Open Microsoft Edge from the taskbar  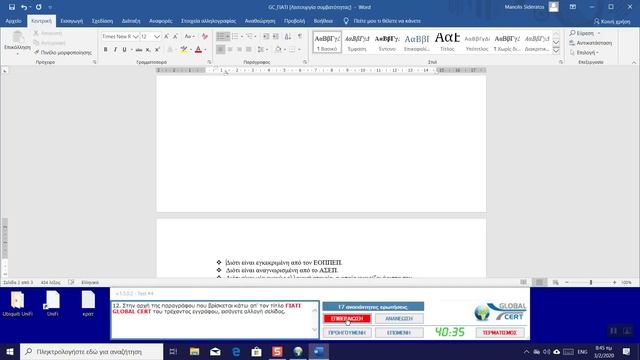236,351
